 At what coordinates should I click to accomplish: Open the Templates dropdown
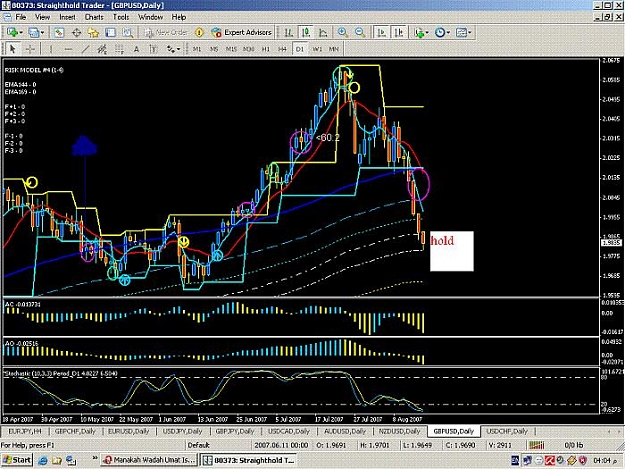463,33
